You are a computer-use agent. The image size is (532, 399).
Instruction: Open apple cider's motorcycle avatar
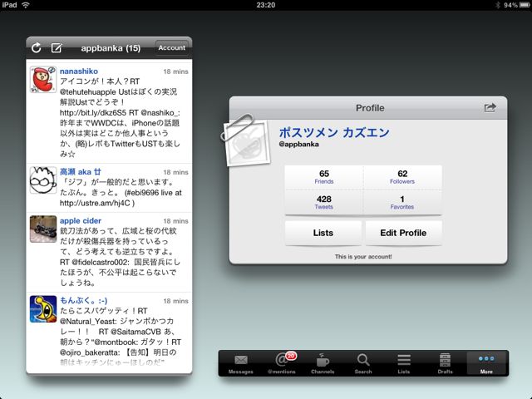[43, 229]
